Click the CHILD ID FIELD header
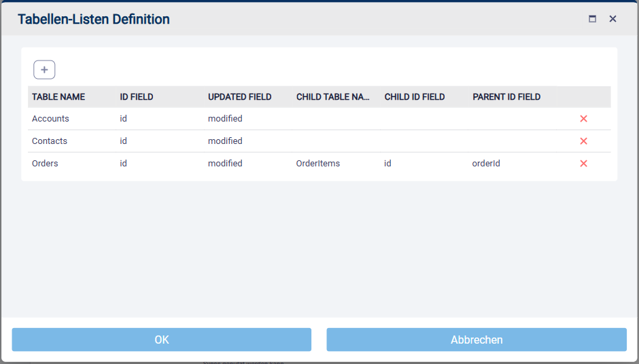The image size is (639, 364). tap(414, 97)
